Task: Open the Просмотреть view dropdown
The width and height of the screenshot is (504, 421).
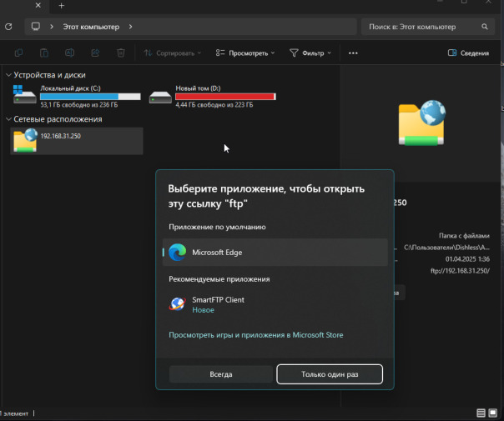Action: 245,53
